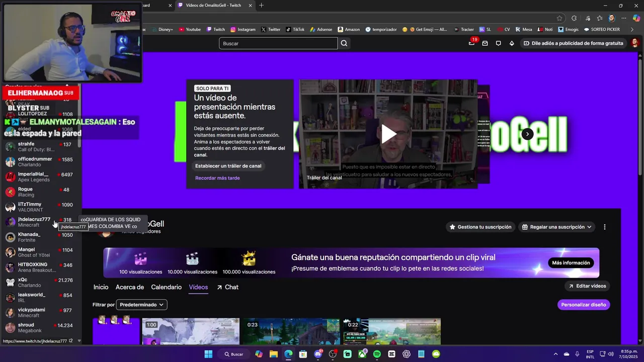644x362 pixels.
Task: Select the Vídeos tab
Action: (198, 287)
